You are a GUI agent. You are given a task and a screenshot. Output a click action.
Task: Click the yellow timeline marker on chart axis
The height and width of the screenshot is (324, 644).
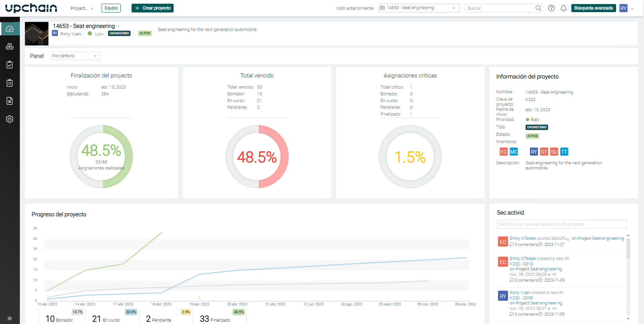199,297
